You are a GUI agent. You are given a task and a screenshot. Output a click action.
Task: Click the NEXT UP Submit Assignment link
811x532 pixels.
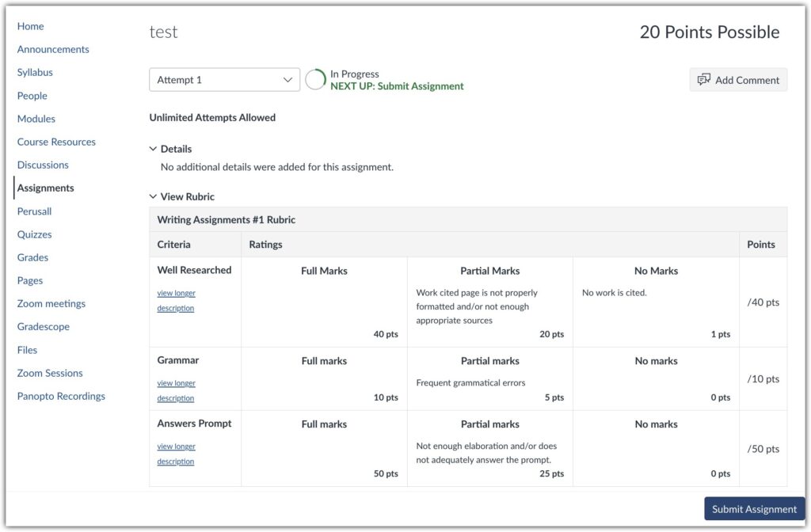click(x=396, y=85)
